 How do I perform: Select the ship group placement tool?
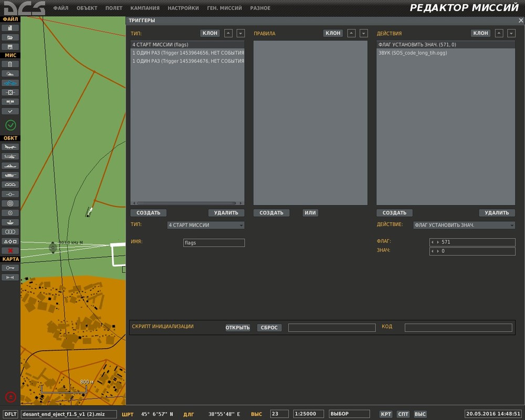tap(10, 166)
